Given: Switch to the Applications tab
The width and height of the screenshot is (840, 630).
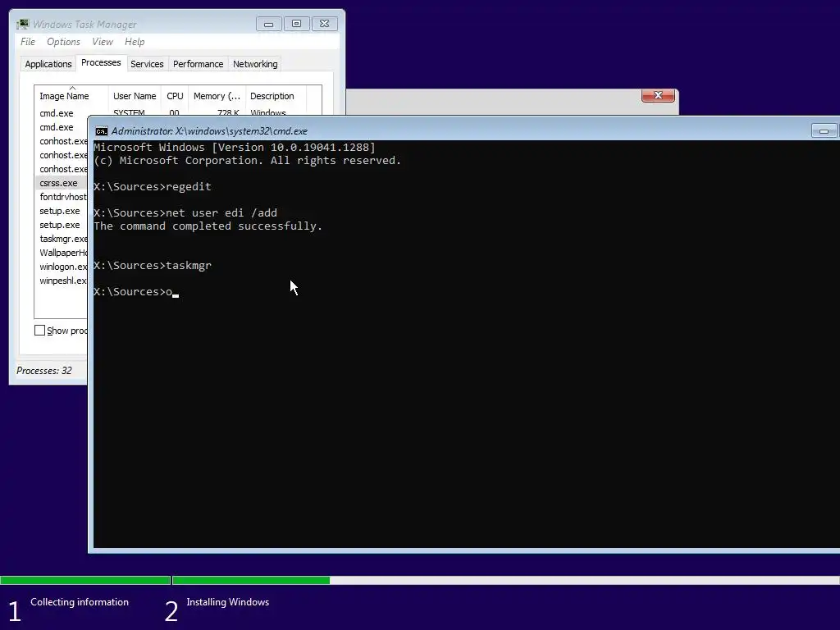Looking at the screenshot, I should [x=48, y=64].
